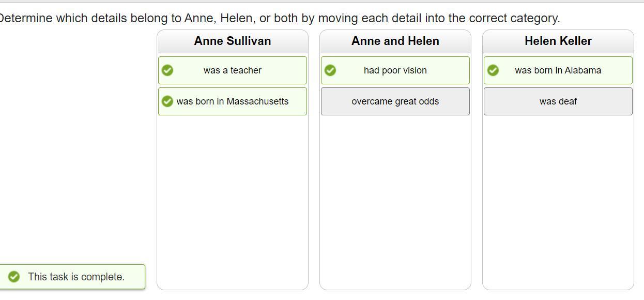644x300 pixels.
Task: Click the "Helen Keller" column header
Action: (x=558, y=41)
